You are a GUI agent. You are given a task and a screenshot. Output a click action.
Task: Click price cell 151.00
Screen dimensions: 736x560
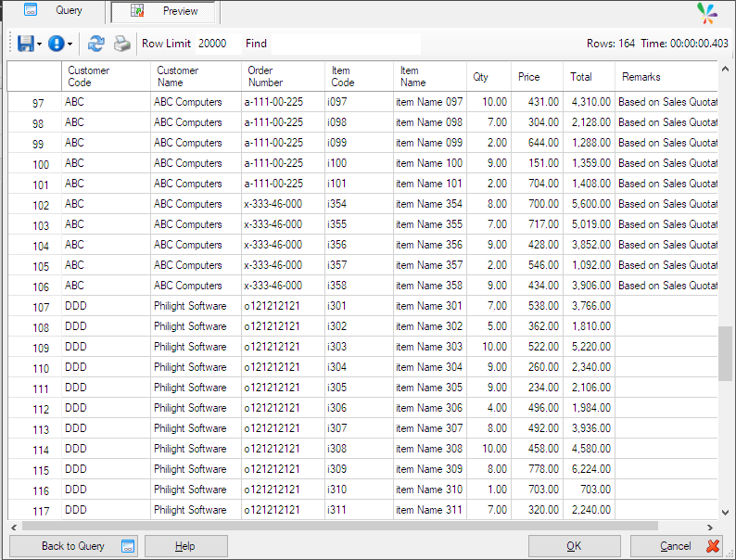tap(537, 163)
